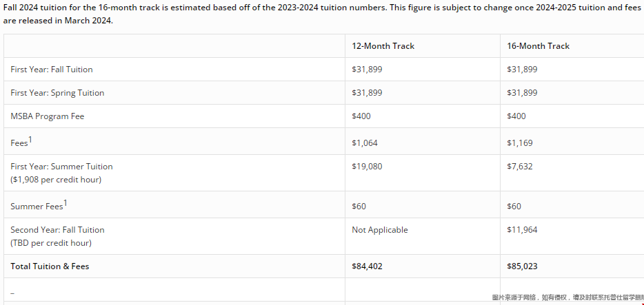
Task: Click the $85,023 total for 16-Month Track
Action: pyautogui.click(x=522, y=266)
